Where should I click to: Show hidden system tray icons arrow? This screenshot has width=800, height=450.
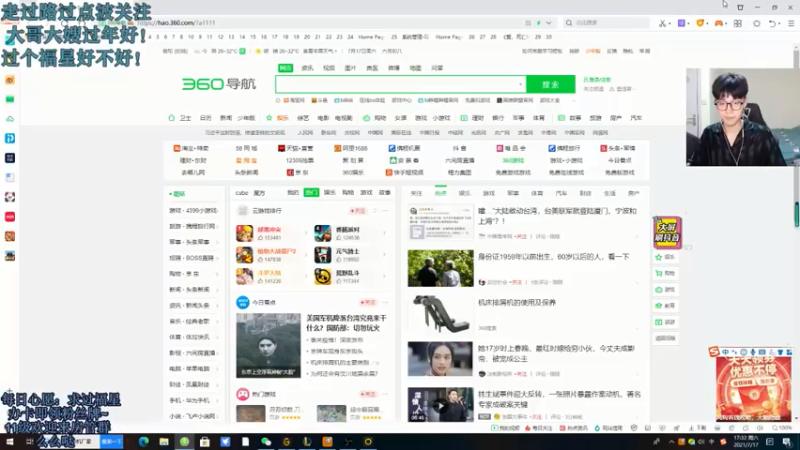coord(671,442)
